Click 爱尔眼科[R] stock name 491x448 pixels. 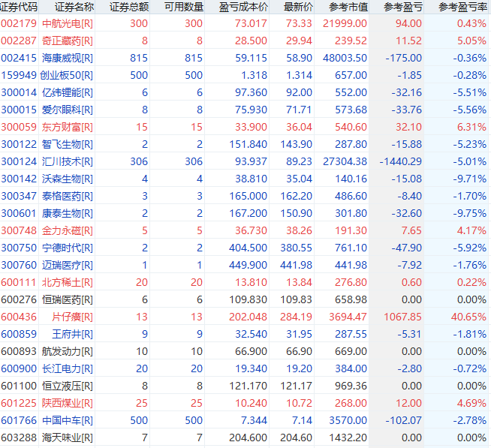tap(68, 110)
